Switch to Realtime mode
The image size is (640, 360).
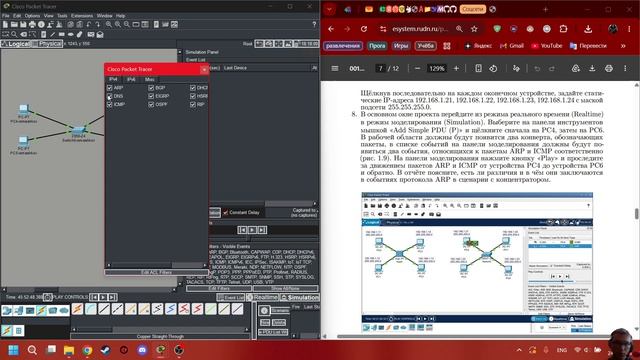[x=263, y=297]
